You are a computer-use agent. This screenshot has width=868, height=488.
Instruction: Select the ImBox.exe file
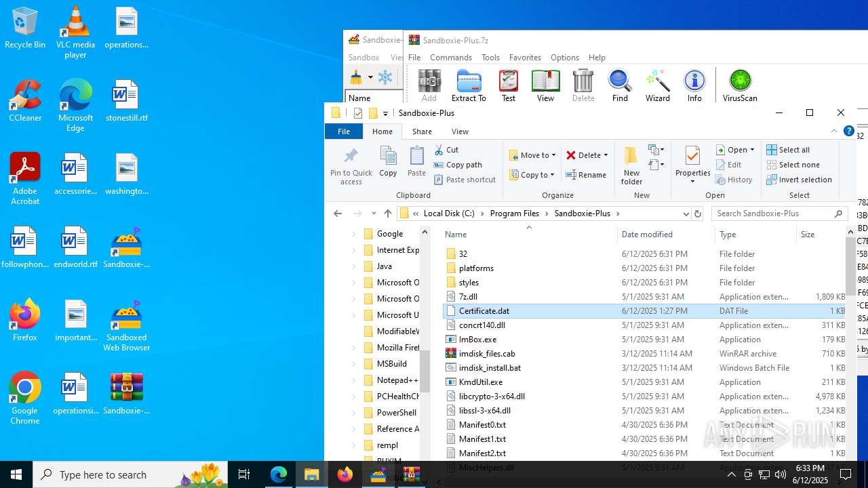477,340
